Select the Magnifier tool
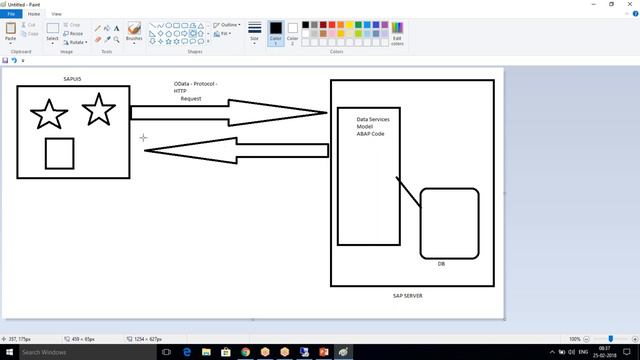640x360 pixels. (117, 40)
